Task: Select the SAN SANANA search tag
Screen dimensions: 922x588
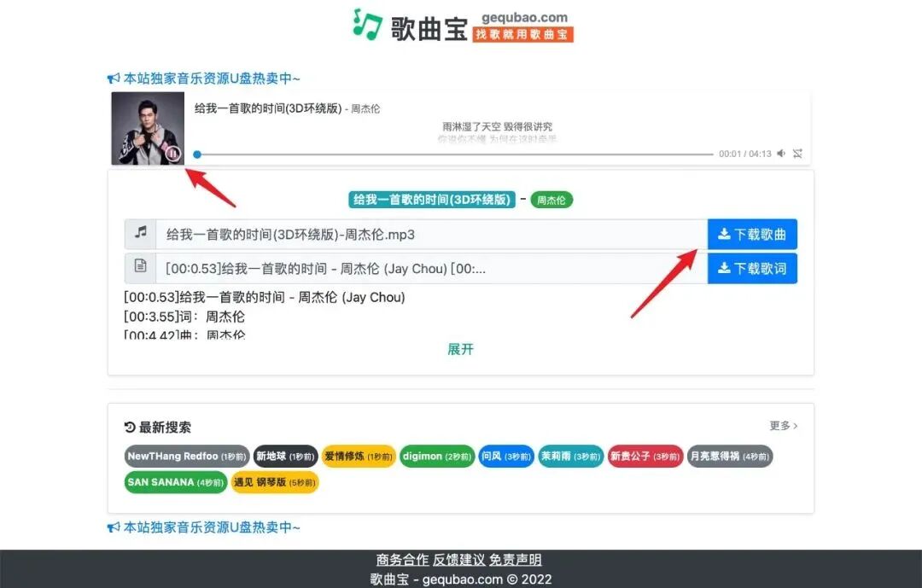Action: coord(176,482)
